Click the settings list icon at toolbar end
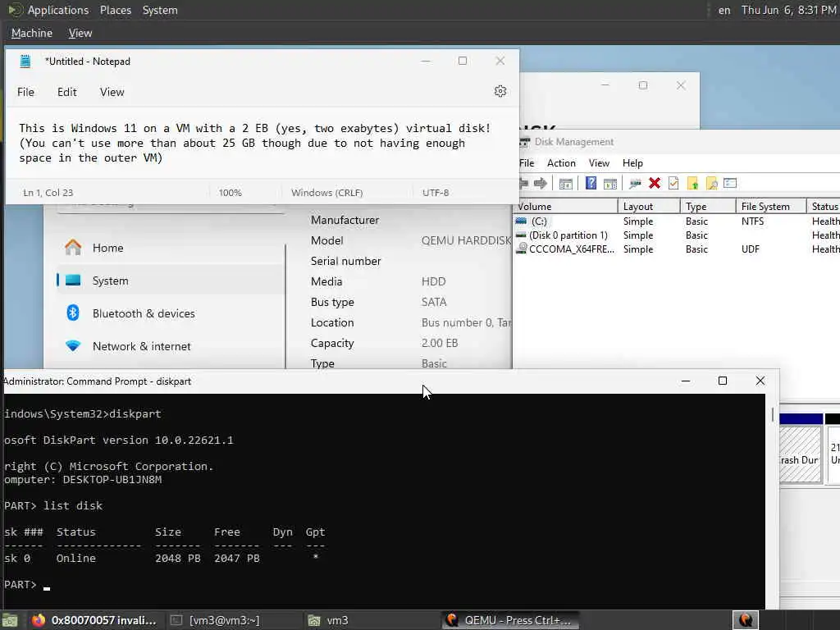 pyautogui.click(x=730, y=183)
